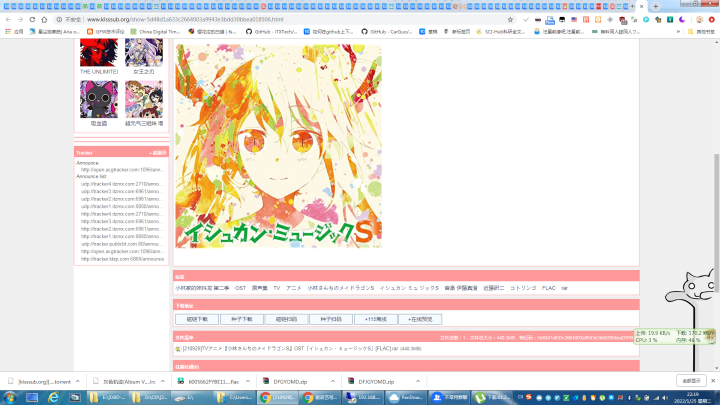Open the GitHub - iTXTech bookmark

point(271,32)
